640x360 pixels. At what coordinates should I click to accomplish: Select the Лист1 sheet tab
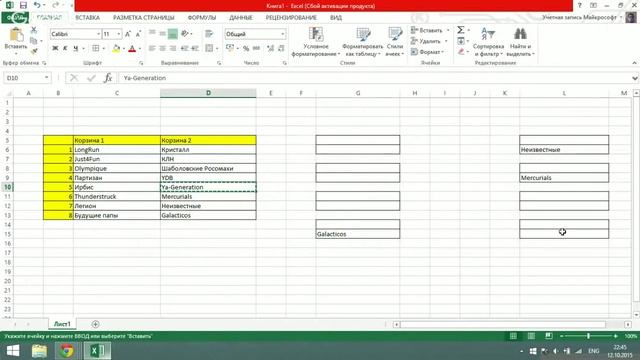(62, 324)
